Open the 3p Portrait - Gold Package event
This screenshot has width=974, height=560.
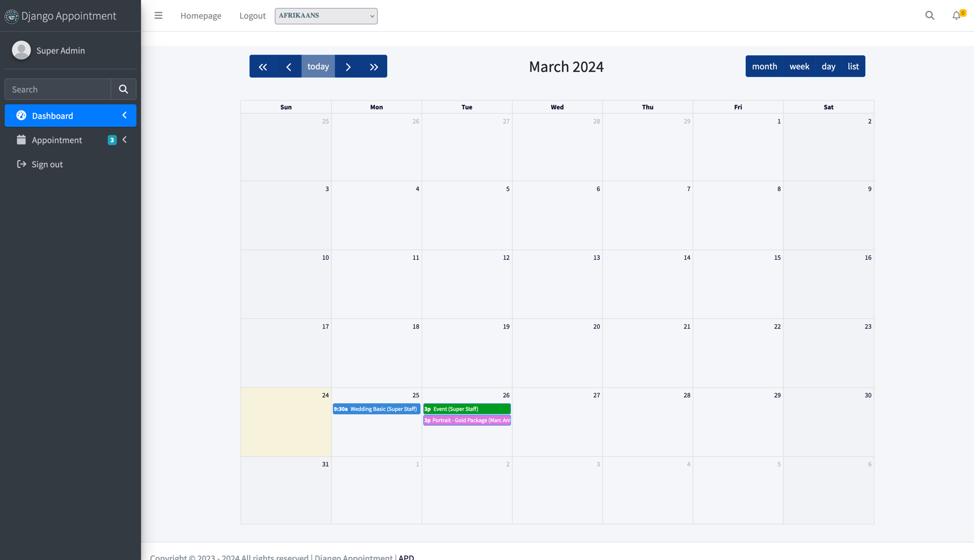[x=467, y=420]
